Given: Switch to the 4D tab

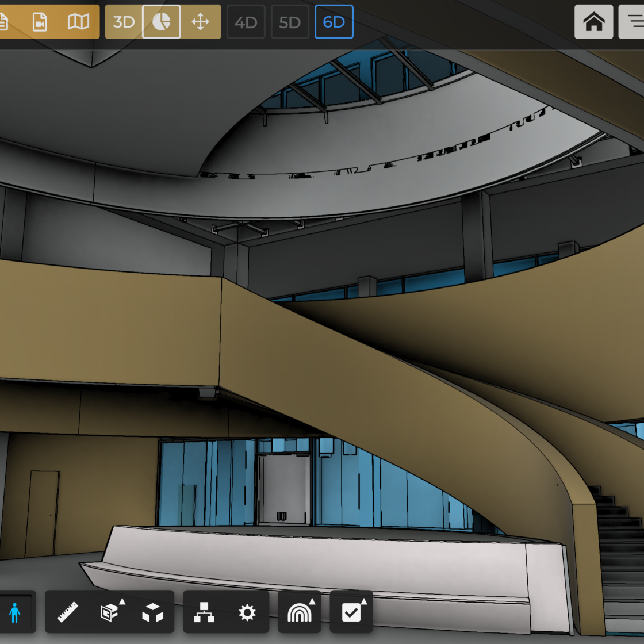Looking at the screenshot, I should click(246, 21).
